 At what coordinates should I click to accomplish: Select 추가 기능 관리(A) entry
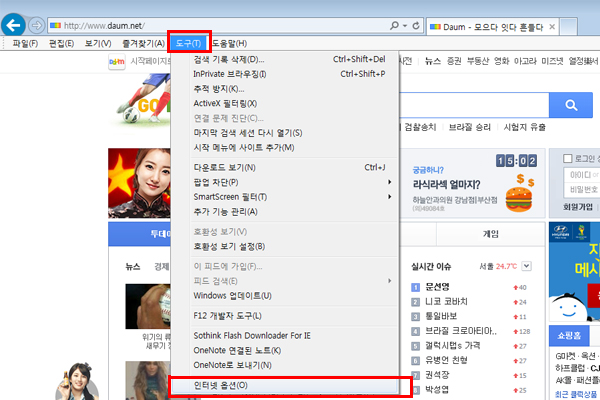click(x=285, y=212)
